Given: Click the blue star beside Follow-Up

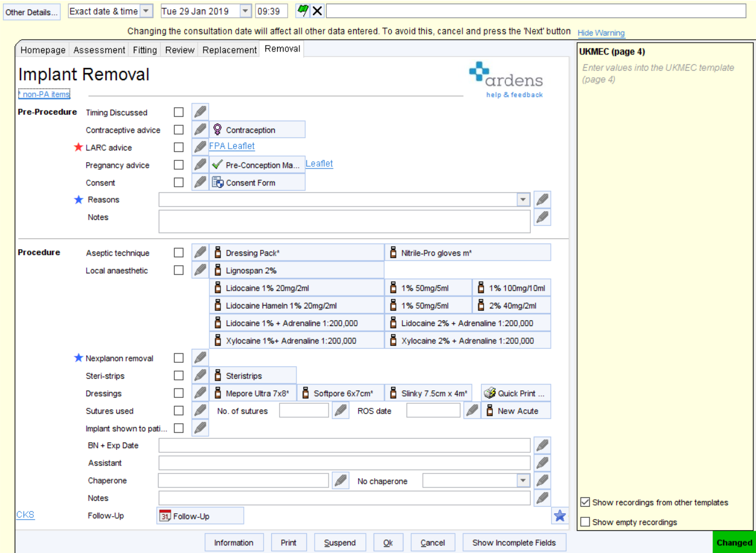Looking at the screenshot, I should tap(560, 516).
